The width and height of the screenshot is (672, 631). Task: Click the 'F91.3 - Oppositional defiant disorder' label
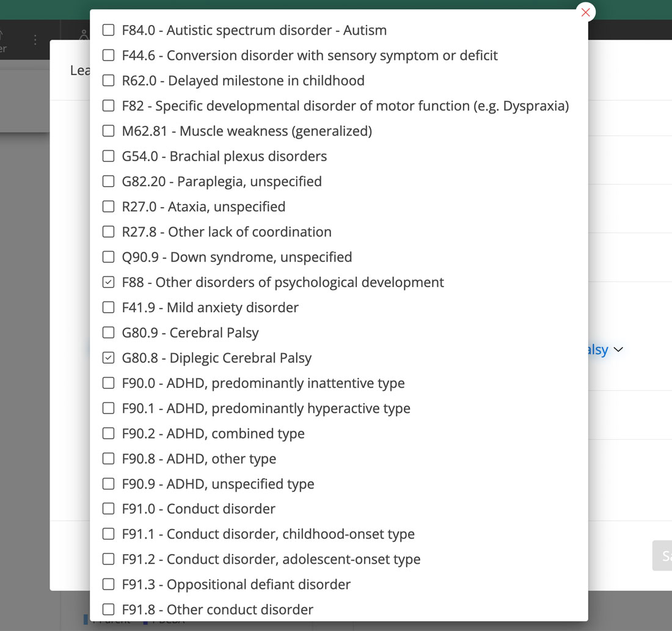click(x=236, y=585)
